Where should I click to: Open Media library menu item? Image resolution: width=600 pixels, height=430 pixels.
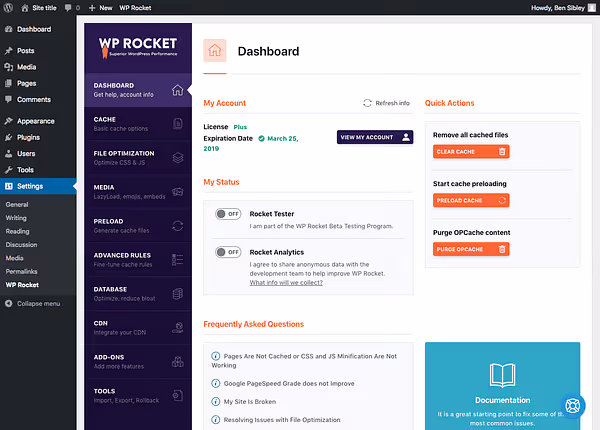pyautogui.click(x=38, y=67)
